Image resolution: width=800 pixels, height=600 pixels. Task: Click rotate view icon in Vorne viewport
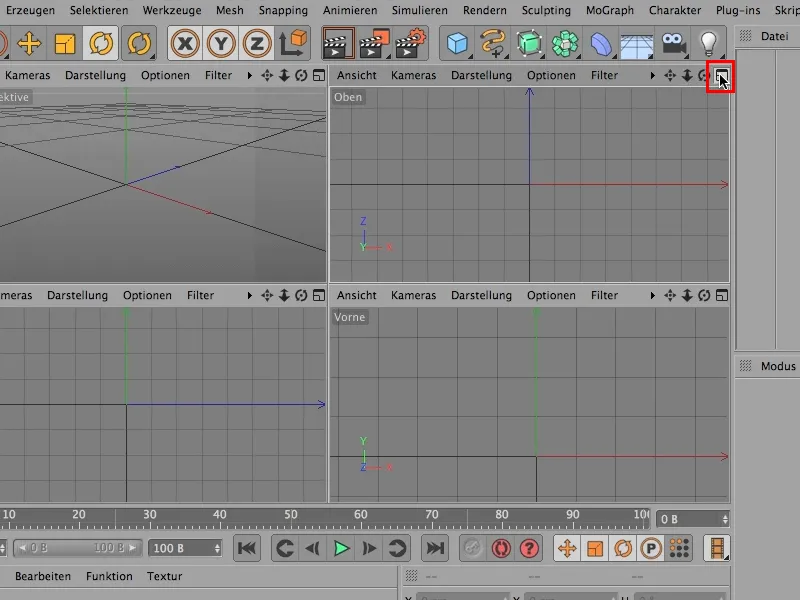click(704, 295)
